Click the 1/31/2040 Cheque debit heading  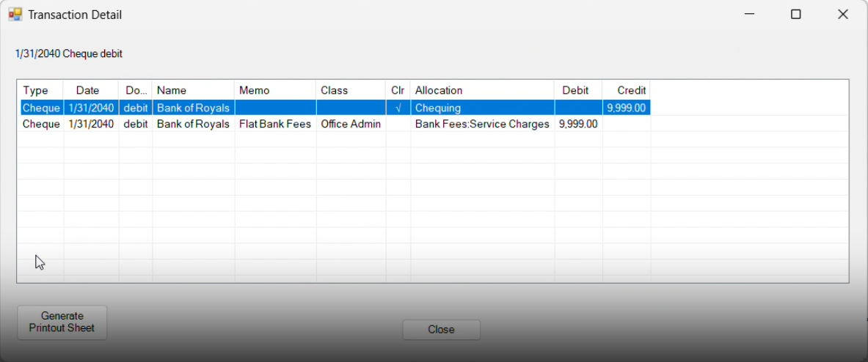point(69,53)
